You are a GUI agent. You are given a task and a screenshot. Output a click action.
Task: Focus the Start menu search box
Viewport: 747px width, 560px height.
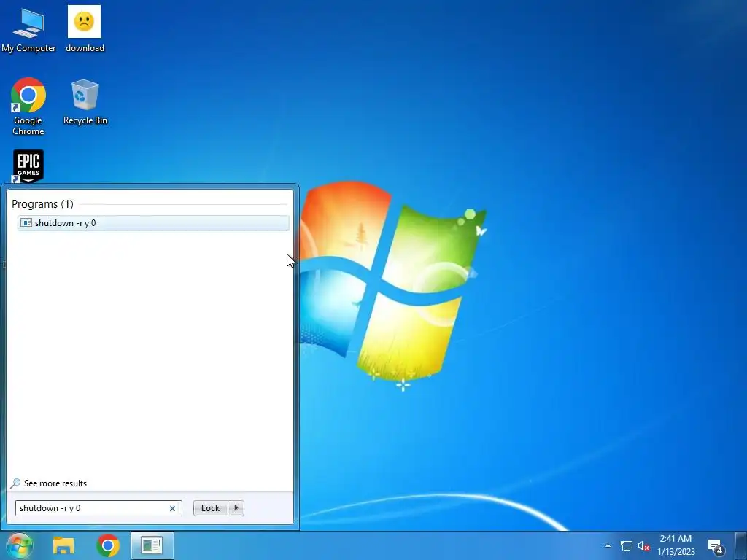[x=98, y=508]
